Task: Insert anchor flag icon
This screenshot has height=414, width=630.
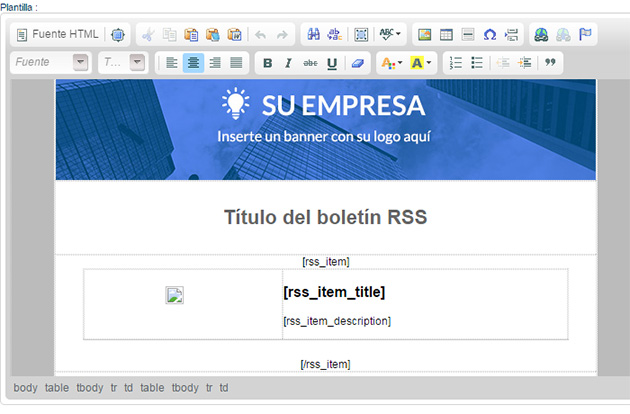Action: (585, 35)
